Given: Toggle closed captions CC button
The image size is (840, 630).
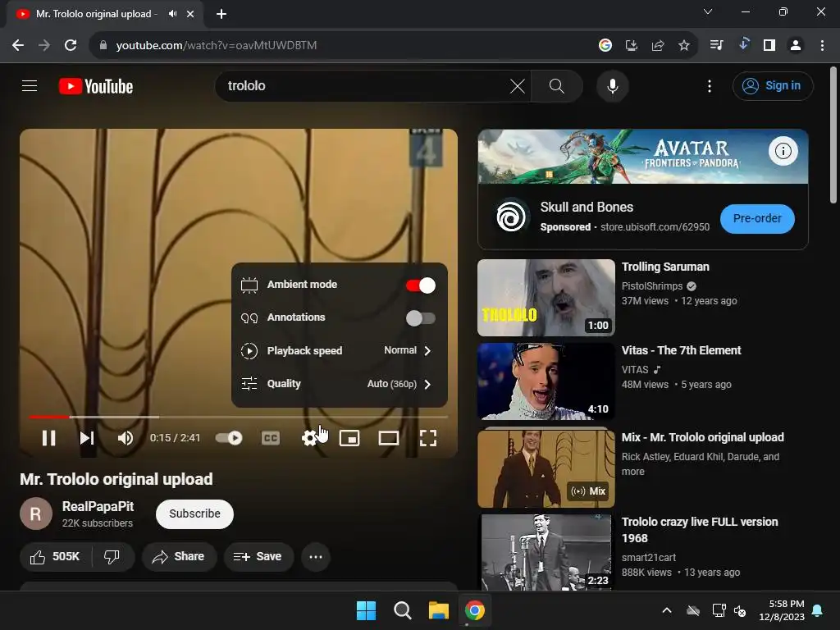Looking at the screenshot, I should pos(271,438).
